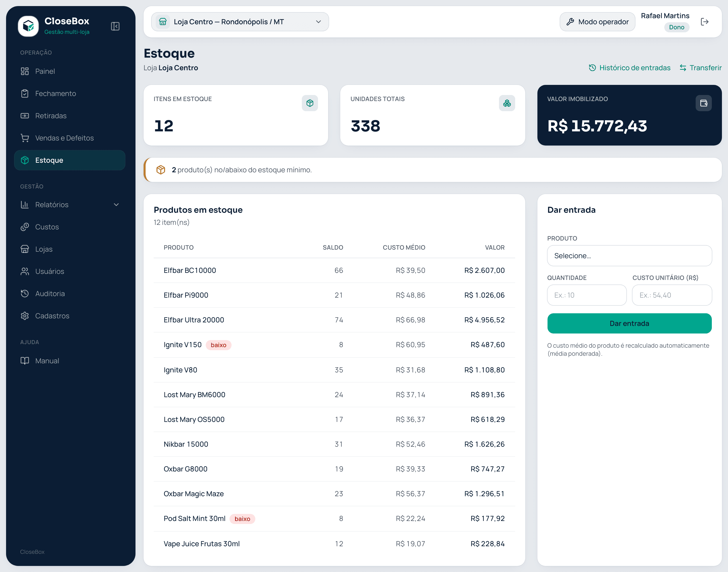The image size is (728, 572).
Task: Select the Lost Mary BM6000 product name
Action: pos(195,394)
